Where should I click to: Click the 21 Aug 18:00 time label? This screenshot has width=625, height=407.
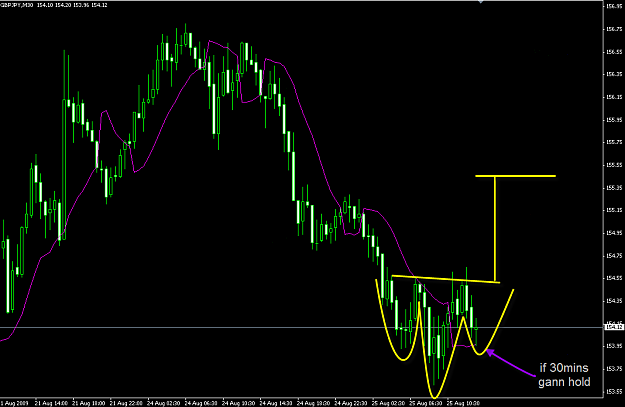(88, 403)
